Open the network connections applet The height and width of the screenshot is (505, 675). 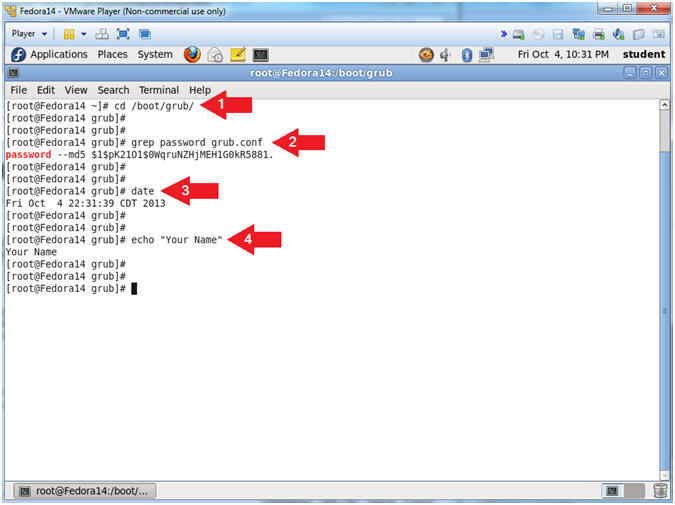coord(486,55)
